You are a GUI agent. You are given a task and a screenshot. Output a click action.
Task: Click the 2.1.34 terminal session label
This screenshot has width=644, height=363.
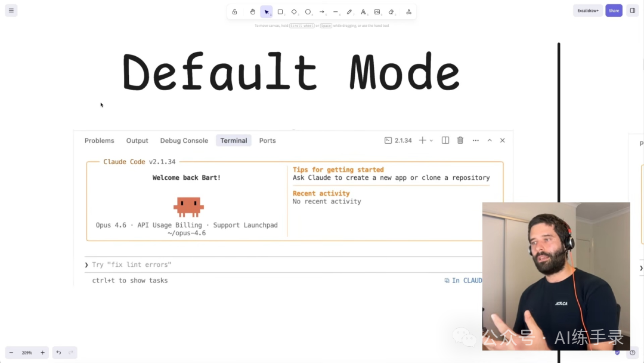[x=398, y=140]
